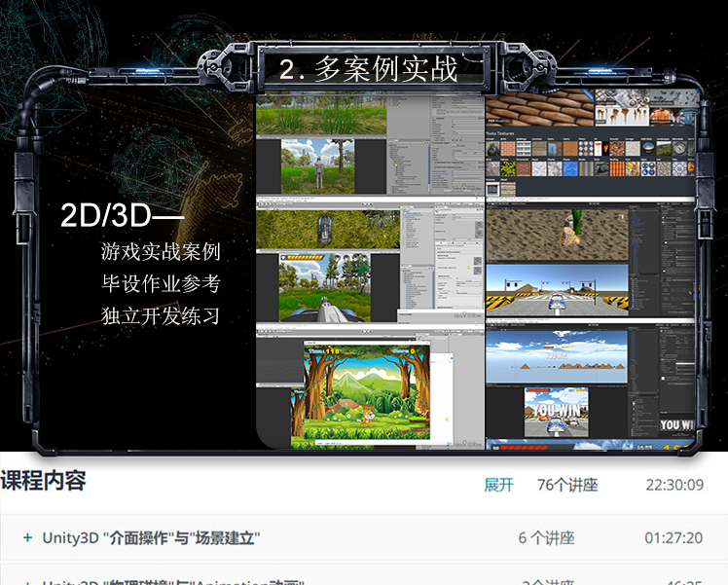This screenshot has height=585, width=728.
Task: Open the Unity3D "介面操作"与"场景建立" section title
Action: tap(151, 538)
